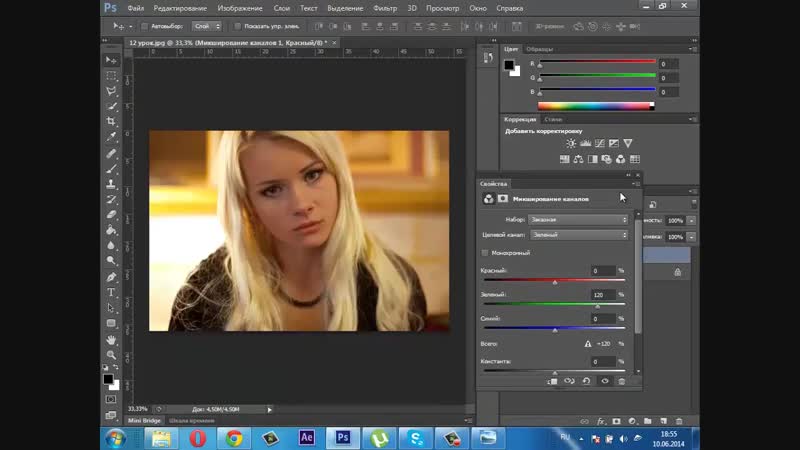
Task: Add a Levels adjustment
Action: 585,143
